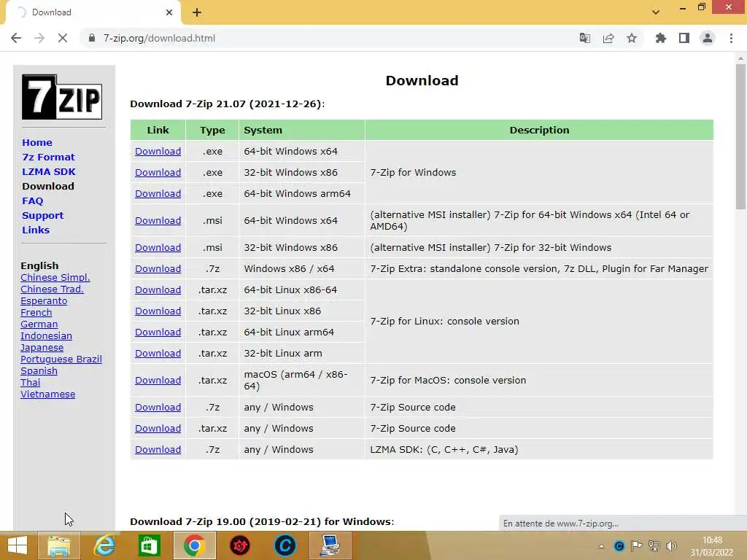
Task: Download .tar.xz for 32-bit Linux x86
Action: point(158,311)
